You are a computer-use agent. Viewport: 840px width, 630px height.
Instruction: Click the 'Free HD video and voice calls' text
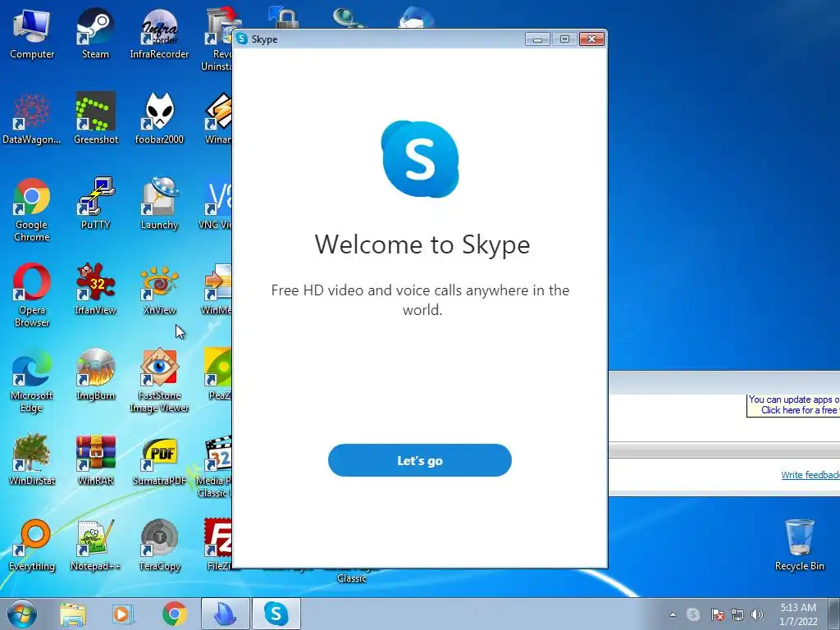420,300
